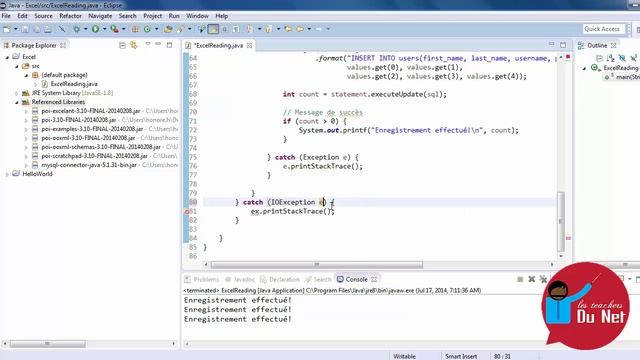Click the editor horizontal scrollbar thumb
The height and width of the screenshot is (360, 640).
point(317,265)
